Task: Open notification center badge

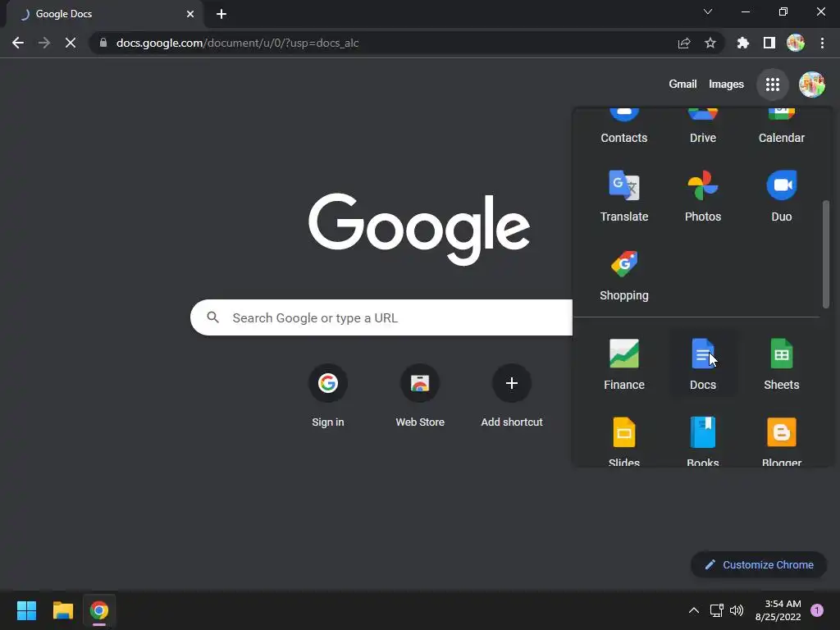Action: (816, 610)
